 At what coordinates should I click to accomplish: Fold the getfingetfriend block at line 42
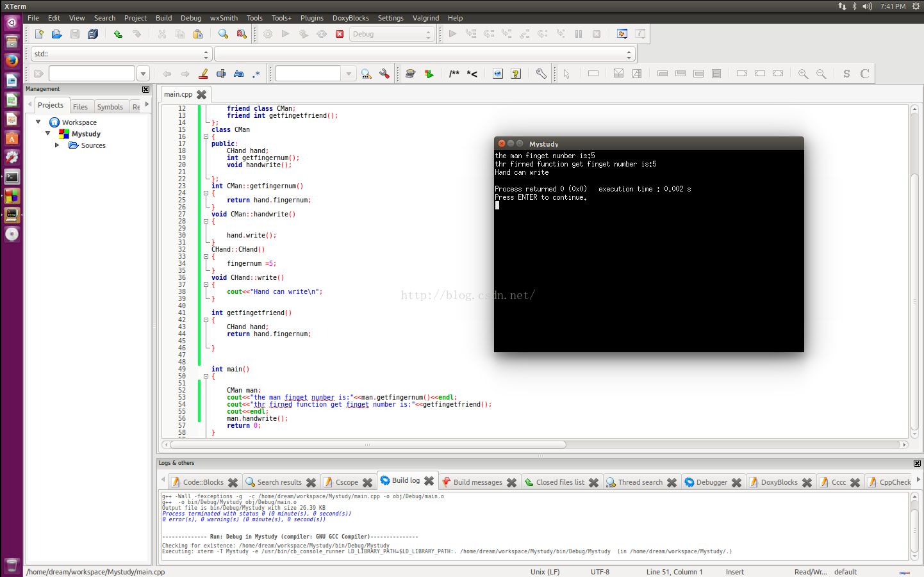point(206,320)
